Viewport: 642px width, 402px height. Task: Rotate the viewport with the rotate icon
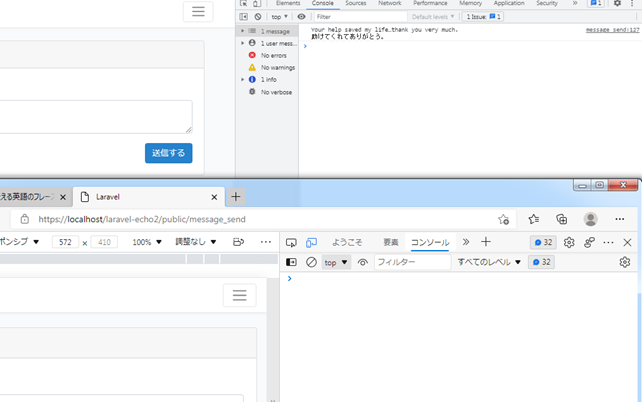[x=238, y=242]
